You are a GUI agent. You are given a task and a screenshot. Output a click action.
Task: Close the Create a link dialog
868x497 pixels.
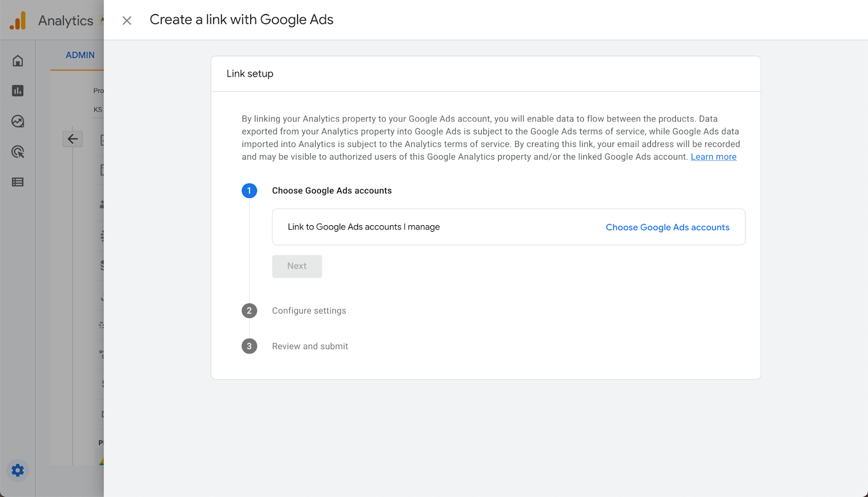point(127,21)
